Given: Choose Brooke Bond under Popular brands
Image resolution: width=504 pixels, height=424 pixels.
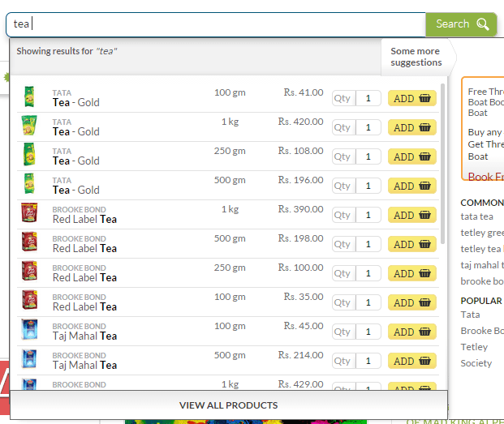Looking at the screenshot, I should (482, 331).
